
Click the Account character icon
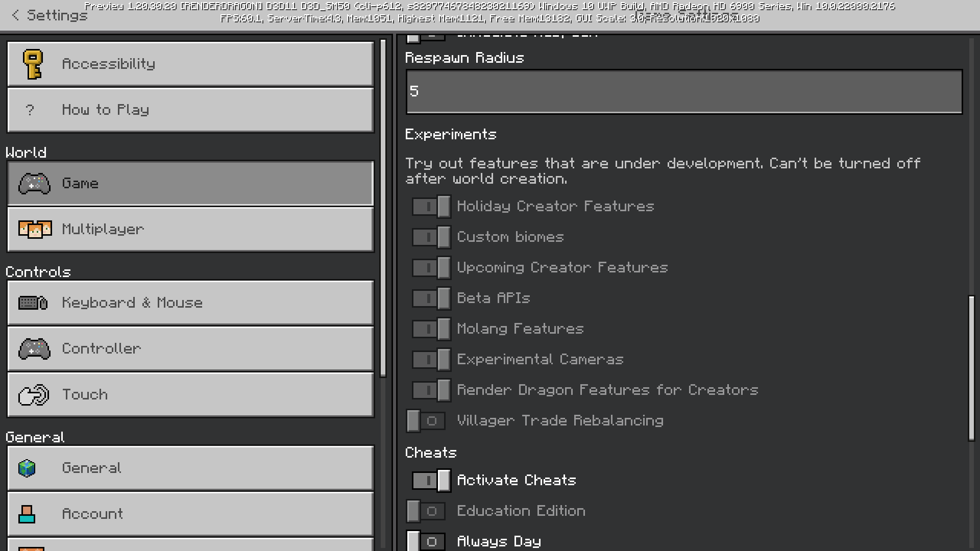click(x=27, y=514)
